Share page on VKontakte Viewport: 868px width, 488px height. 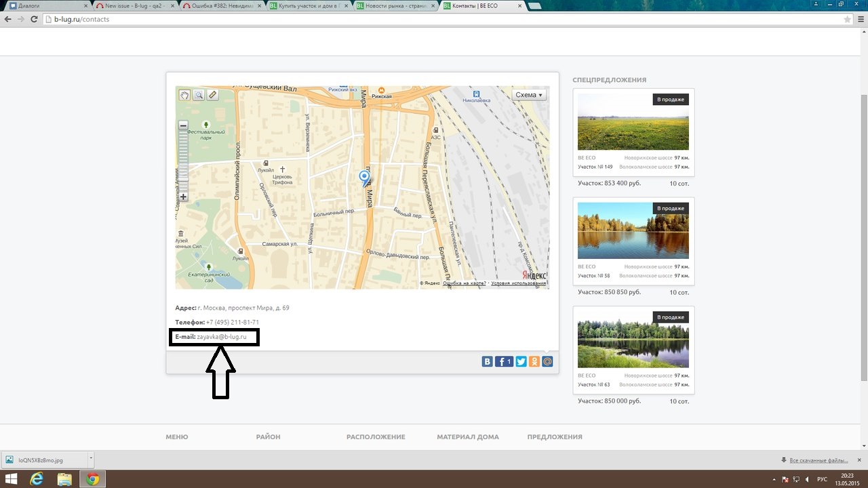487,362
